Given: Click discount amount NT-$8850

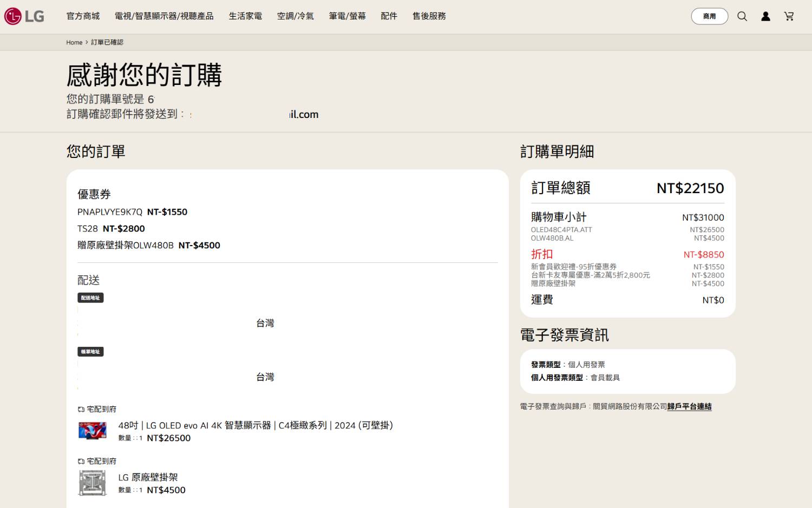Looking at the screenshot, I should pyautogui.click(x=703, y=254).
